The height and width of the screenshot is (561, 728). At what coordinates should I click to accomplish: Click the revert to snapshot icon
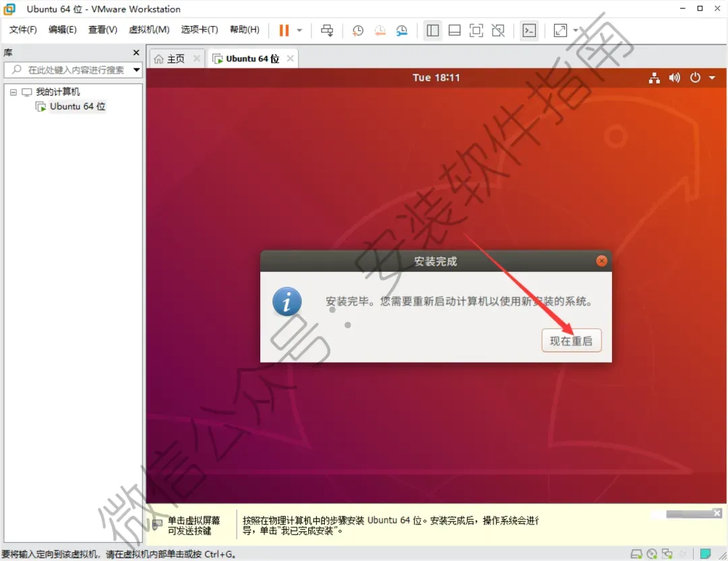coord(380,30)
